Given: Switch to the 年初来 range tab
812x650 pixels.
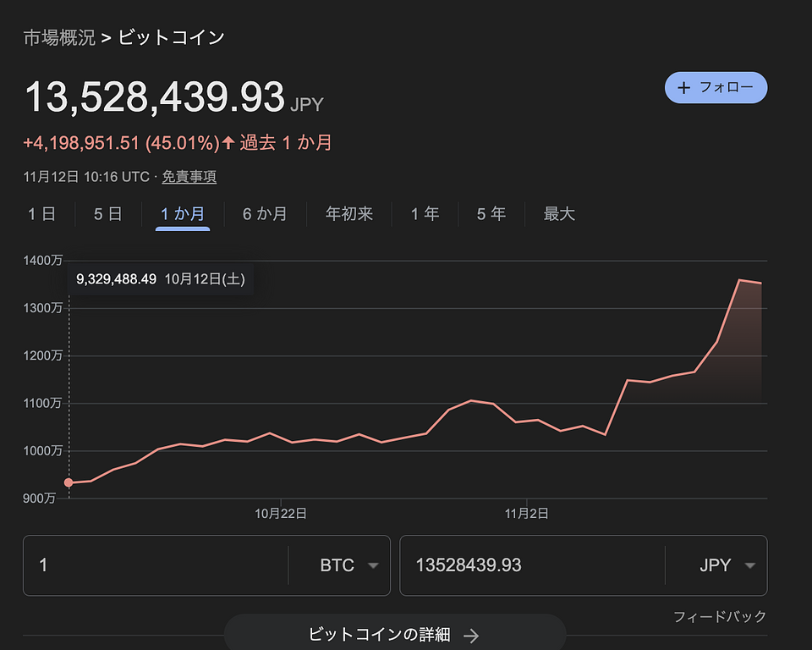Looking at the screenshot, I should [349, 214].
